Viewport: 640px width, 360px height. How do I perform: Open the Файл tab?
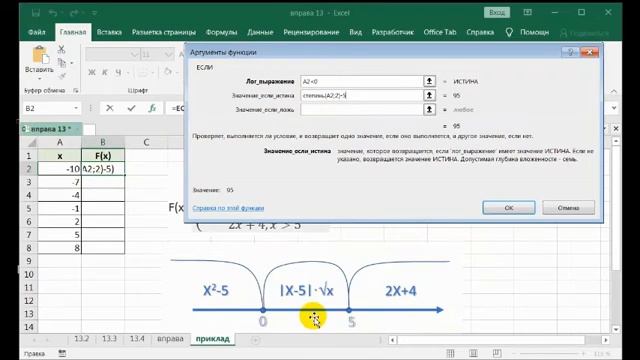point(37,32)
